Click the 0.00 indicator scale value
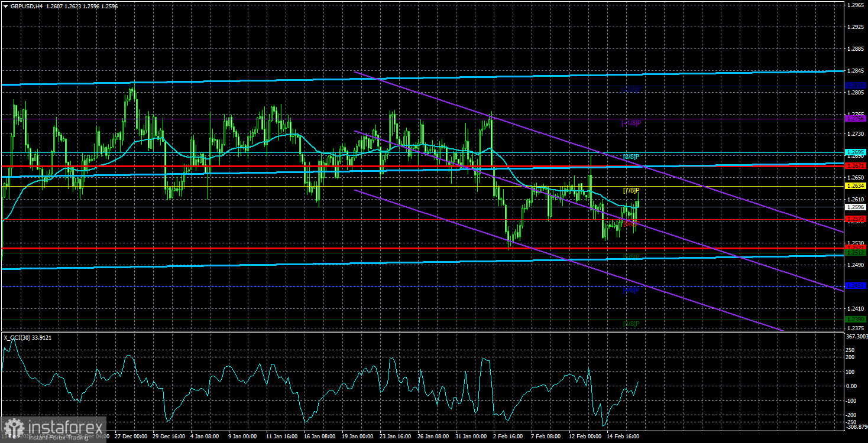 [853, 386]
